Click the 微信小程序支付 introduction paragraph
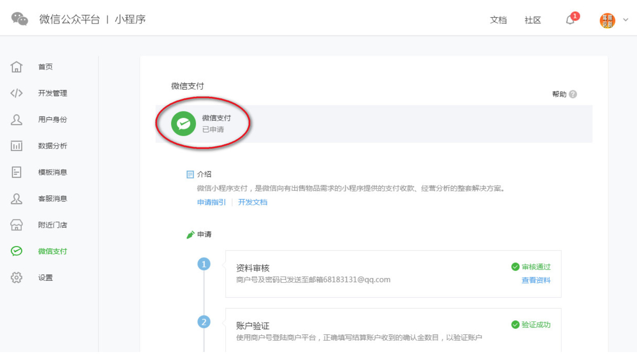637x364 pixels. pyautogui.click(x=351, y=189)
